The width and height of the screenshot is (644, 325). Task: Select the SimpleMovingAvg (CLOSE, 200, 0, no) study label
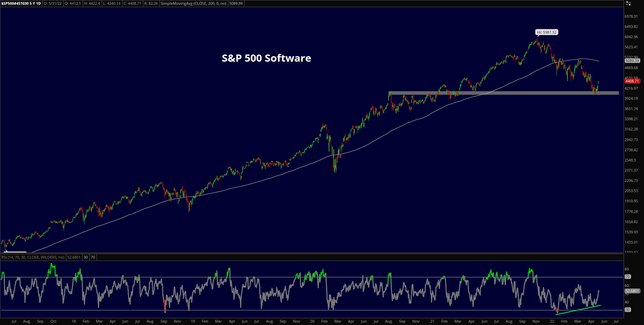(x=194, y=3)
